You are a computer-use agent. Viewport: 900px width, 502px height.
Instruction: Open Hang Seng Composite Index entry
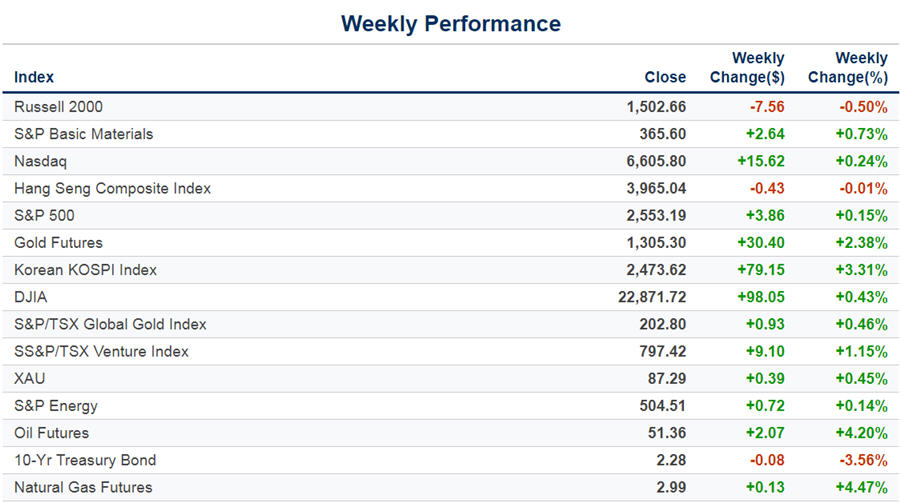(113, 188)
